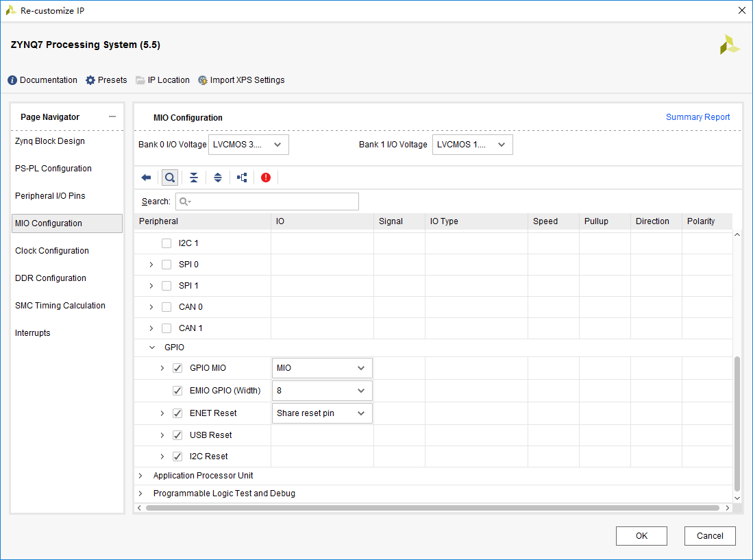
Task: Click the vertical scrollbar down arrow
Action: click(x=737, y=498)
